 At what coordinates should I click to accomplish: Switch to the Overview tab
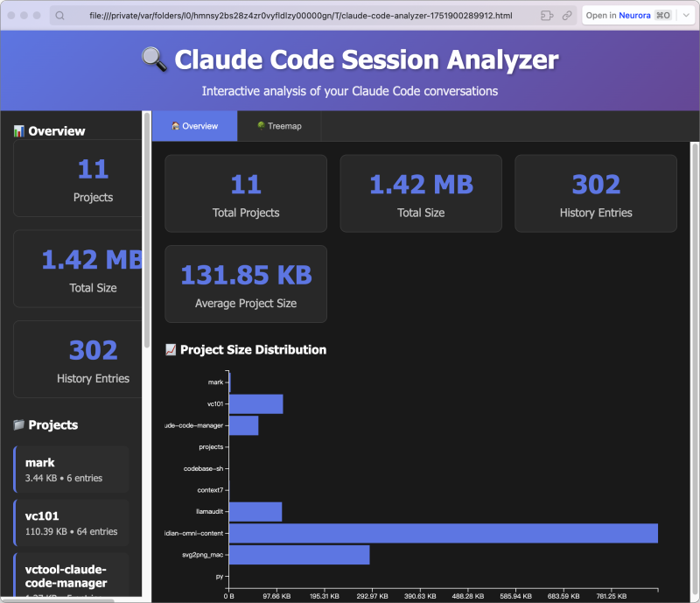pyautogui.click(x=194, y=126)
